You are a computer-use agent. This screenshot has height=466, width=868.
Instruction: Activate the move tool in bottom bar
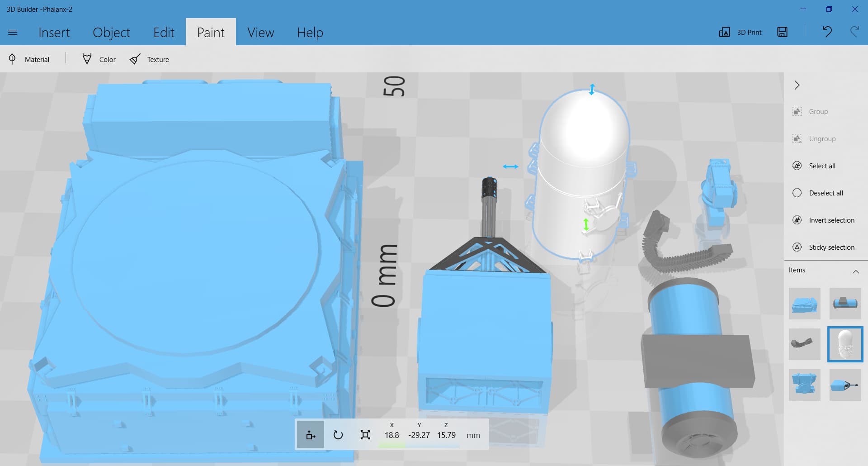[311, 435]
